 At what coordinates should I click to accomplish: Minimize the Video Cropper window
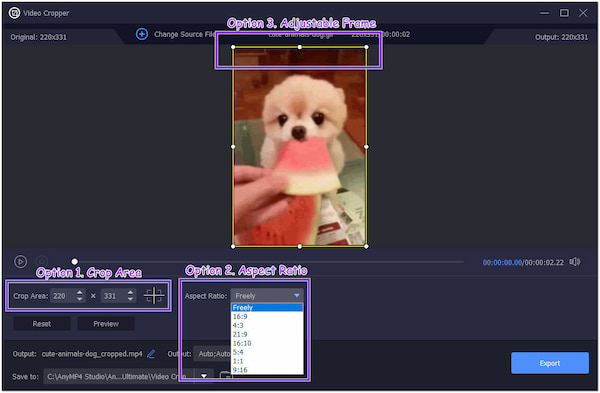[x=544, y=13]
